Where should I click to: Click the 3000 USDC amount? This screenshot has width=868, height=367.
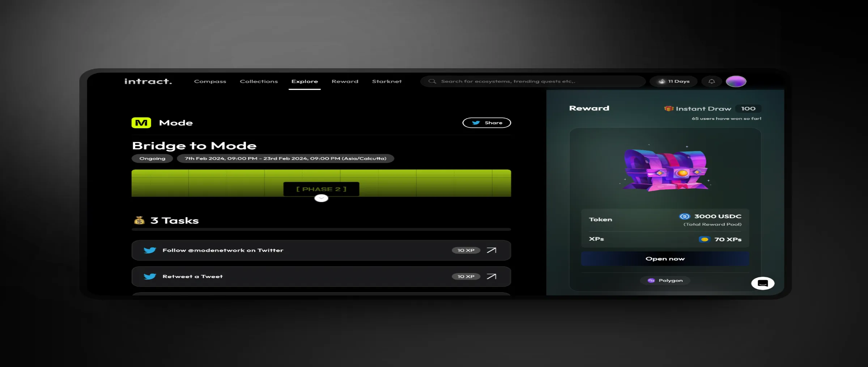pyautogui.click(x=718, y=216)
